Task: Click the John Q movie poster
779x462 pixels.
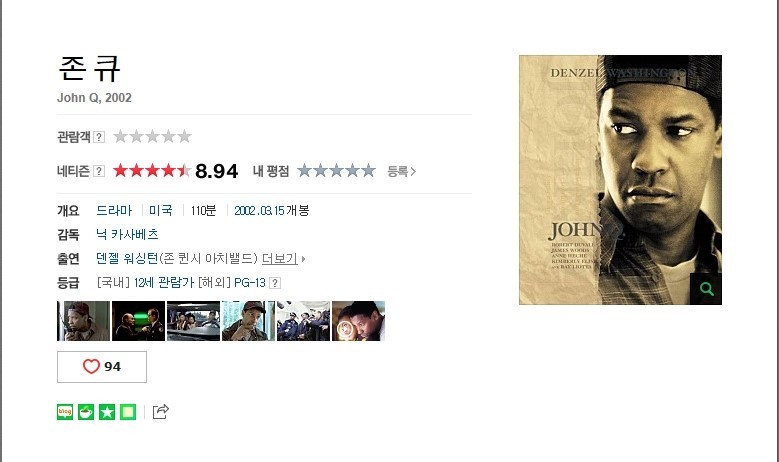Action: 620,180
